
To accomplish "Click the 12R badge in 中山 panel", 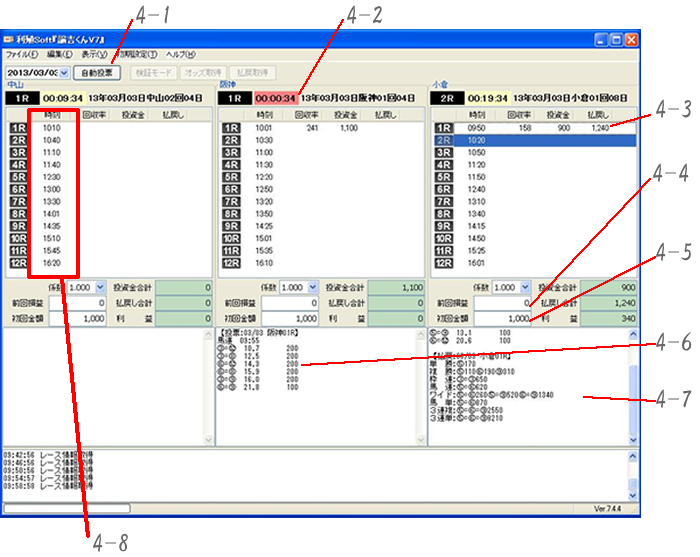I will point(18,263).
